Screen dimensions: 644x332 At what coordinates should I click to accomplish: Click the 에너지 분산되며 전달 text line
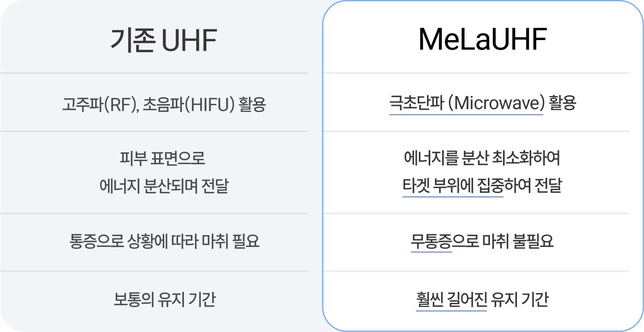pos(164,186)
